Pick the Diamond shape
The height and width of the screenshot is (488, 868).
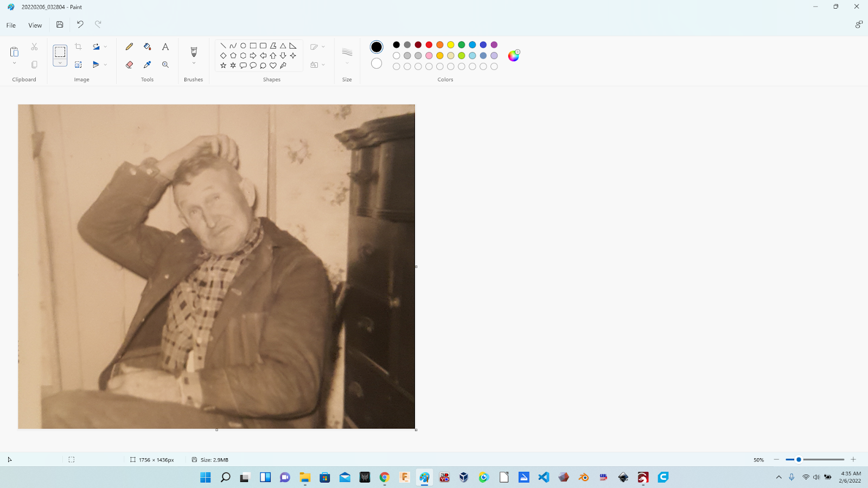click(x=223, y=55)
